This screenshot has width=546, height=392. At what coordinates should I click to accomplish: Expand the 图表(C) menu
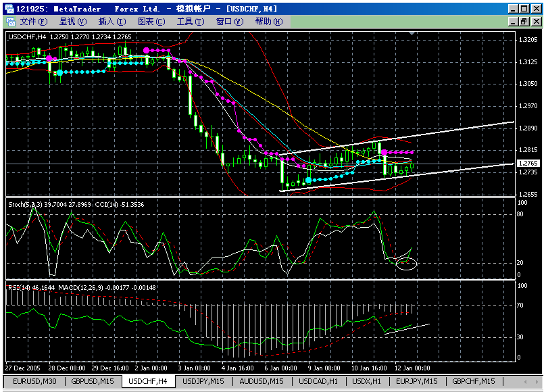click(x=151, y=22)
